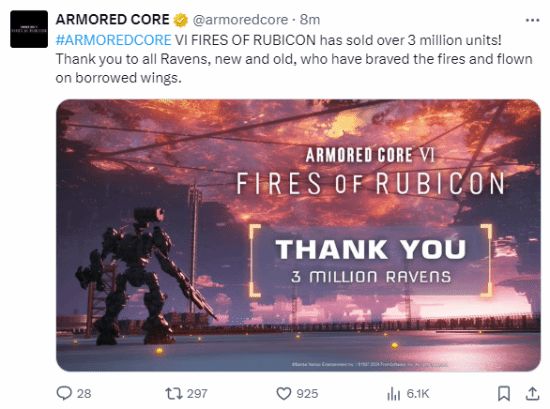
Task: View analytics bar chart icon
Action: 394,394
